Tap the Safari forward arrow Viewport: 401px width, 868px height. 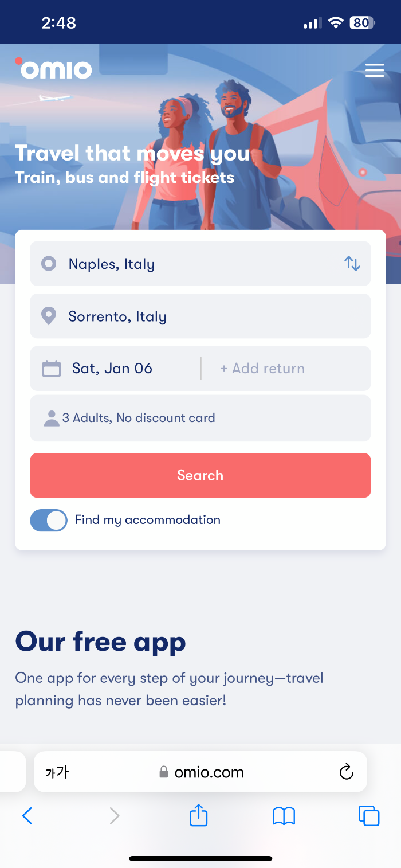115,815
